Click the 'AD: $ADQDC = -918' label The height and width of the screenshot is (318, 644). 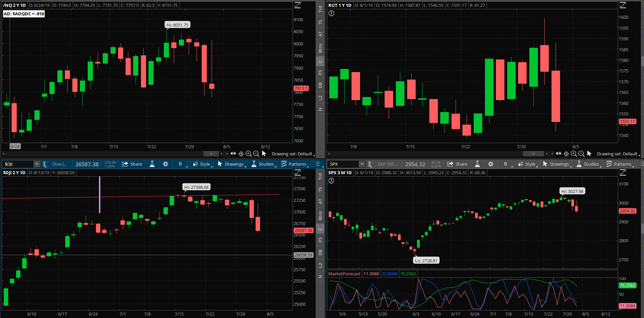[24, 14]
